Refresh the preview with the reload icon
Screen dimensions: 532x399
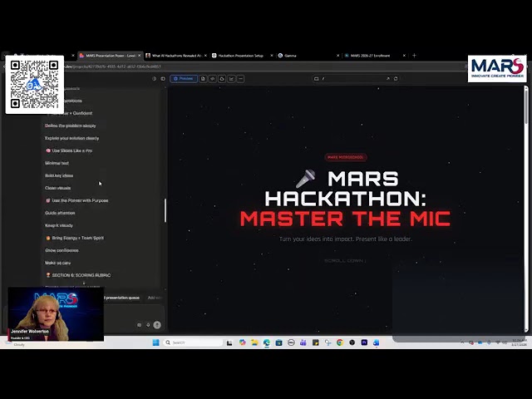click(396, 79)
